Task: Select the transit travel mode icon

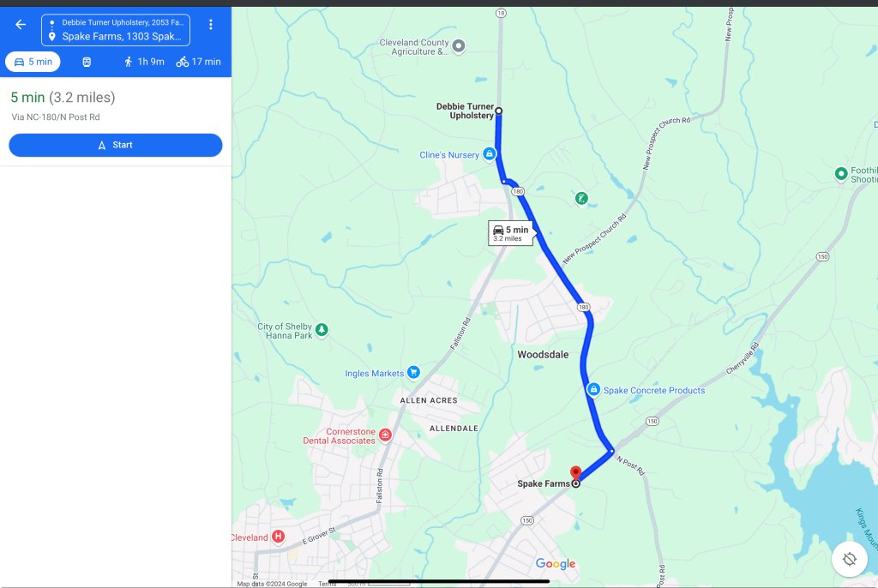Action: (x=87, y=62)
